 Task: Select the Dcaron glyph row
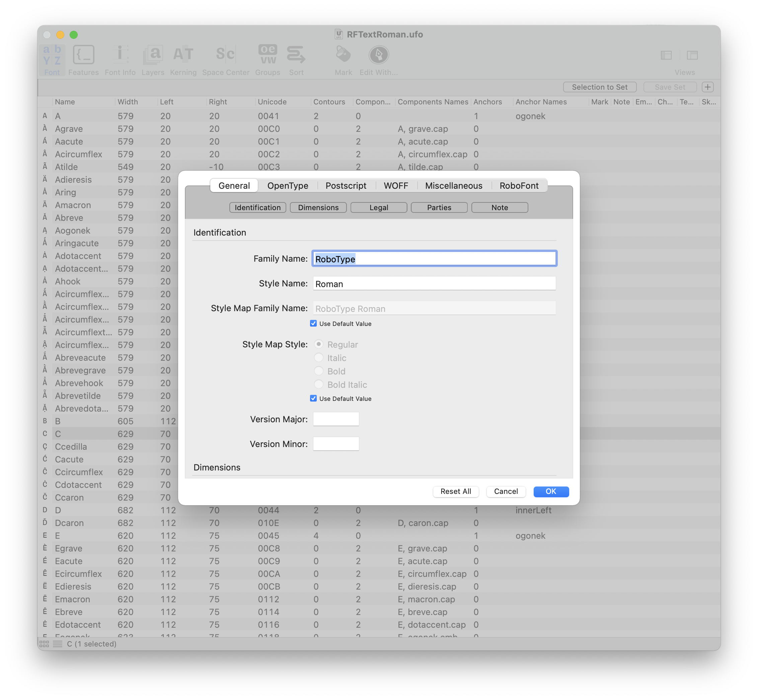[379, 523]
